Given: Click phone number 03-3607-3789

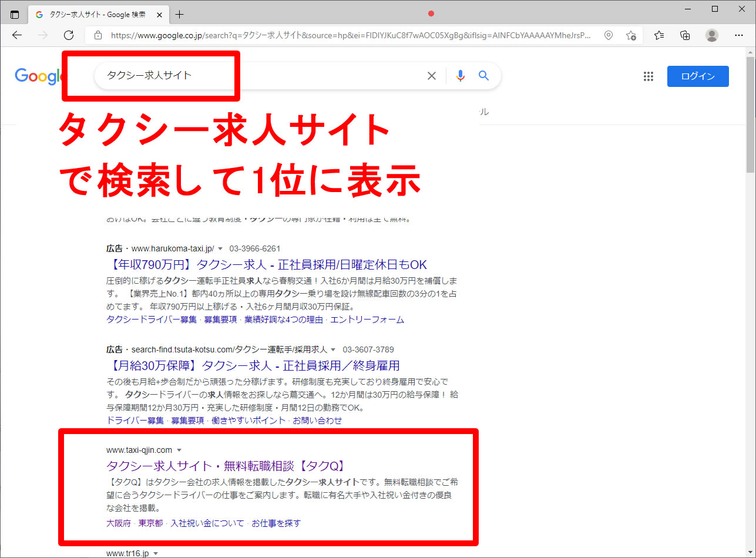Looking at the screenshot, I should point(368,349).
